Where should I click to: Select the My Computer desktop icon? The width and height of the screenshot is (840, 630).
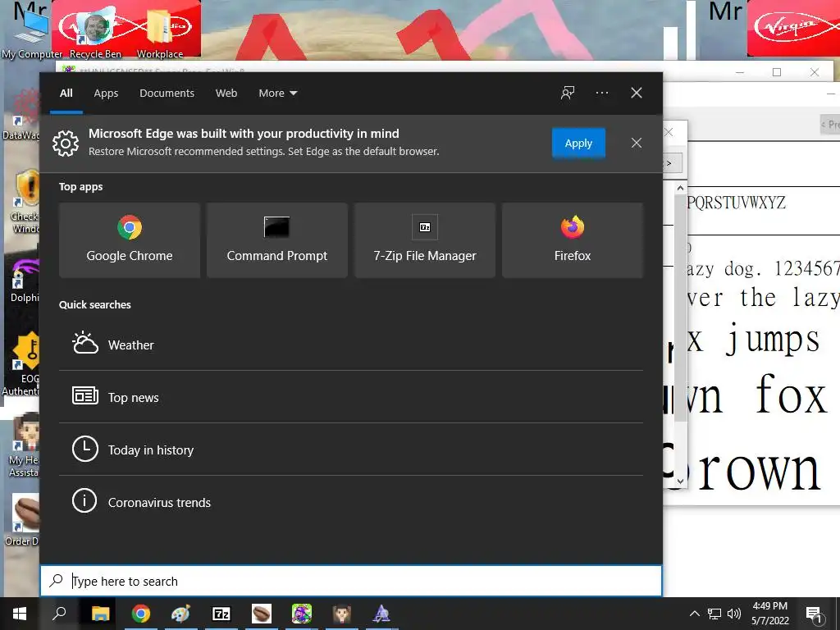coord(31,33)
